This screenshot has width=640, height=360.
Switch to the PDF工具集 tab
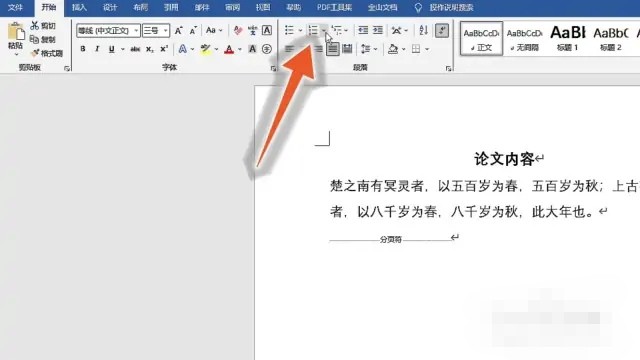tap(335, 8)
